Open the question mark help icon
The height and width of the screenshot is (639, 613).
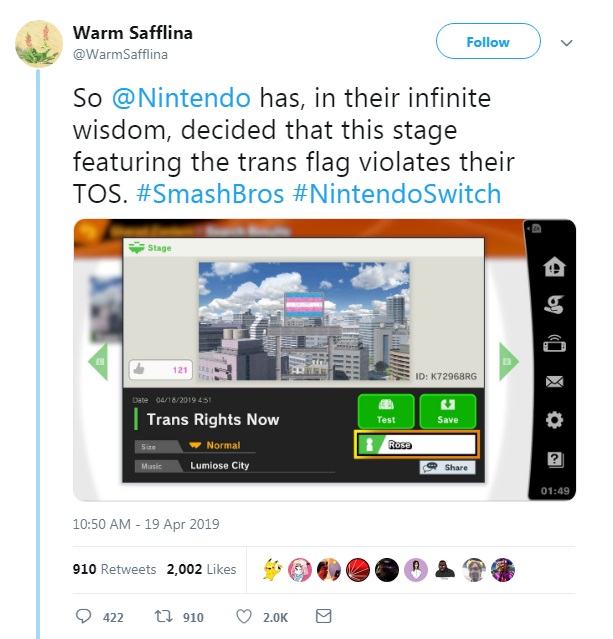tap(554, 459)
